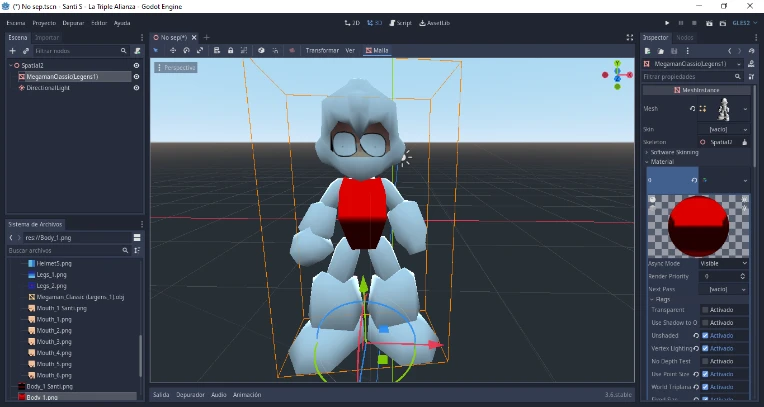This screenshot has width=764, height=407.
Task: Open the GLES2 renderer dropdown
Action: tap(745, 23)
